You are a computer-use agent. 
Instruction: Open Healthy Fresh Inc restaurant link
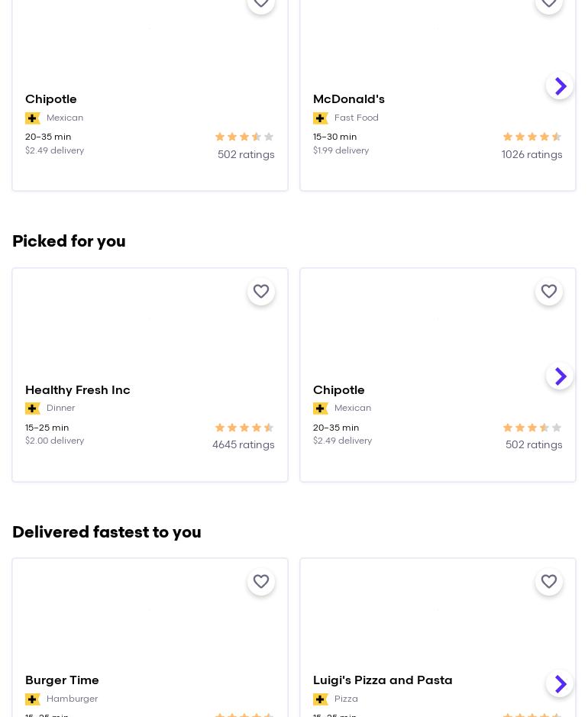pyautogui.click(x=78, y=390)
